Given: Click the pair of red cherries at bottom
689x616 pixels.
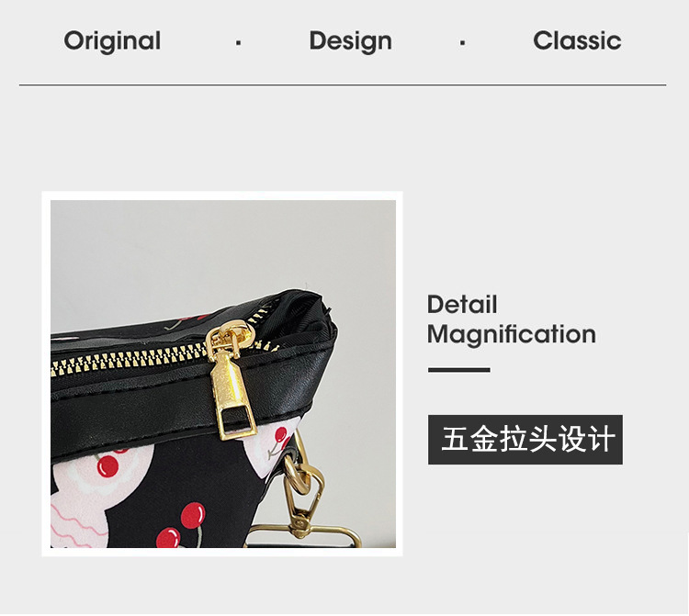Looking at the screenshot, I should coord(183,525).
